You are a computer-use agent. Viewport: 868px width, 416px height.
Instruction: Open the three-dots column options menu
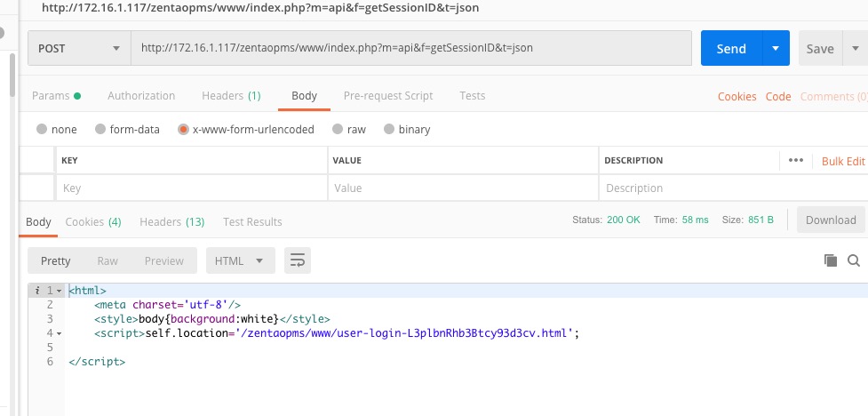click(x=795, y=161)
